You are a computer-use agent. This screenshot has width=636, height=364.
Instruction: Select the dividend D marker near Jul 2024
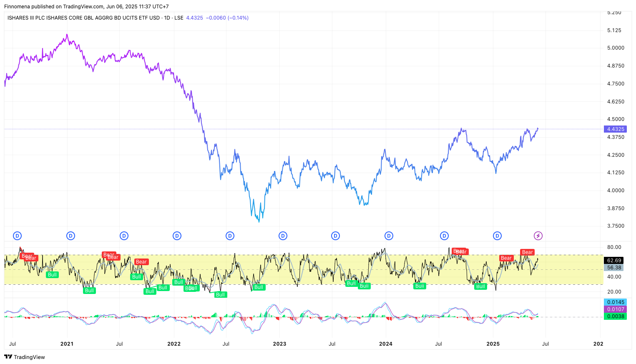[444, 236]
